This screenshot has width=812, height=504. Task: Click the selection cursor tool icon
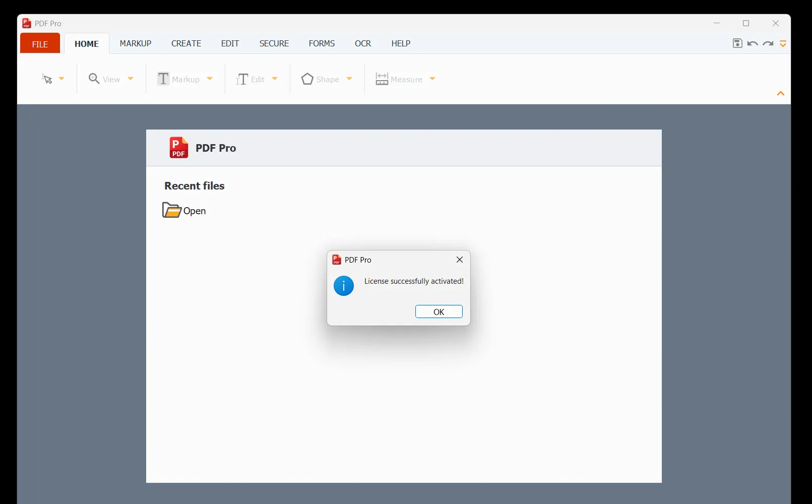point(47,79)
